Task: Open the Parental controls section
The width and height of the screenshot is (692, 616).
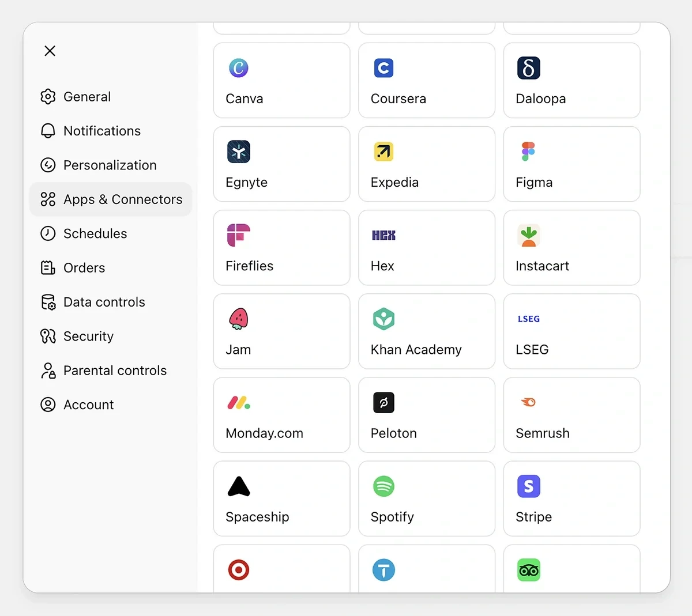Action: 115,371
